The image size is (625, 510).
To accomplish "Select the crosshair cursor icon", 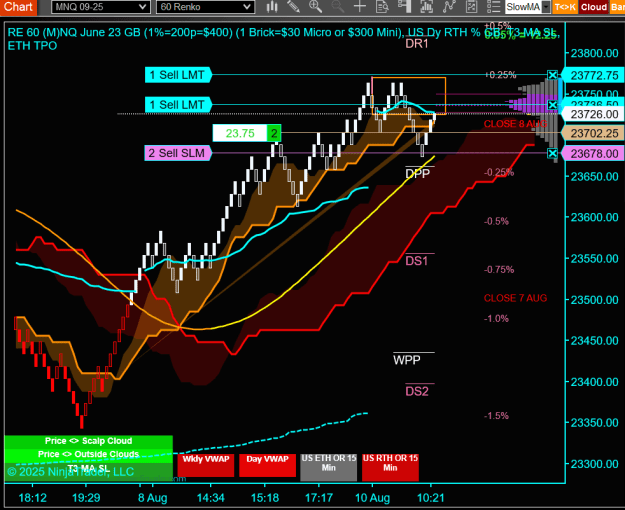I will 360,7.
